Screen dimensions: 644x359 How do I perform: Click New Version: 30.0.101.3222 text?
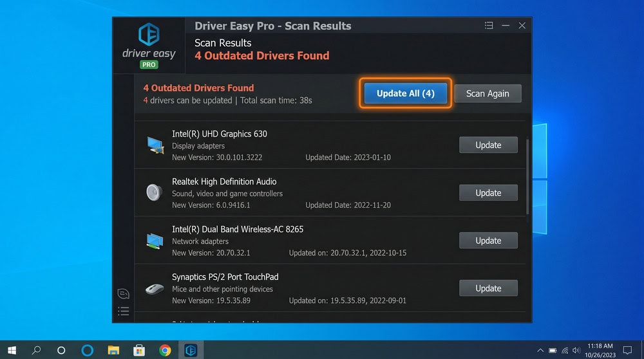coord(217,157)
